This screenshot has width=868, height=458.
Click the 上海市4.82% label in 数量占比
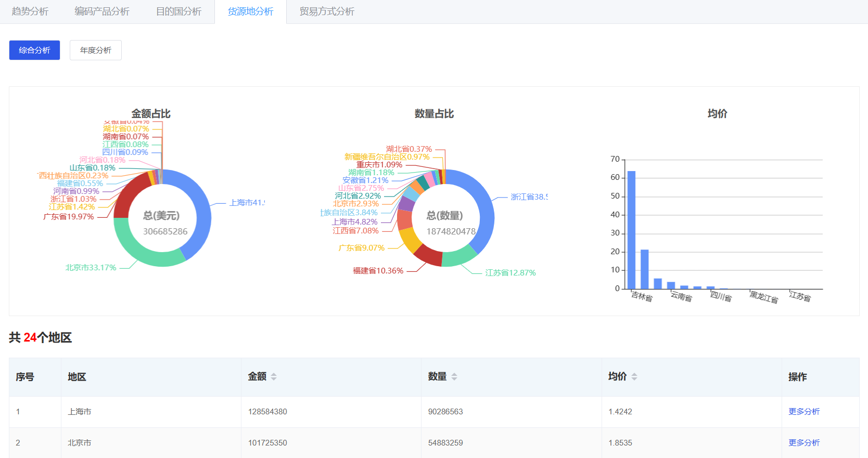tap(355, 222)
